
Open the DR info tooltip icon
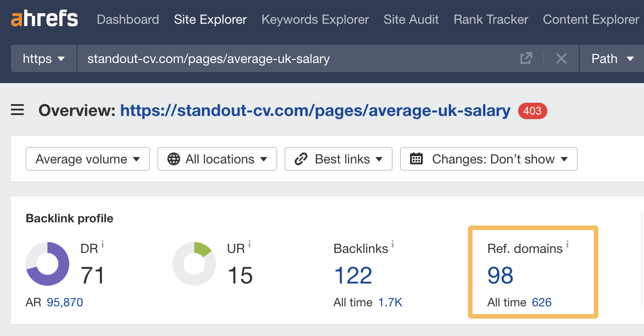tap(102, 244)
